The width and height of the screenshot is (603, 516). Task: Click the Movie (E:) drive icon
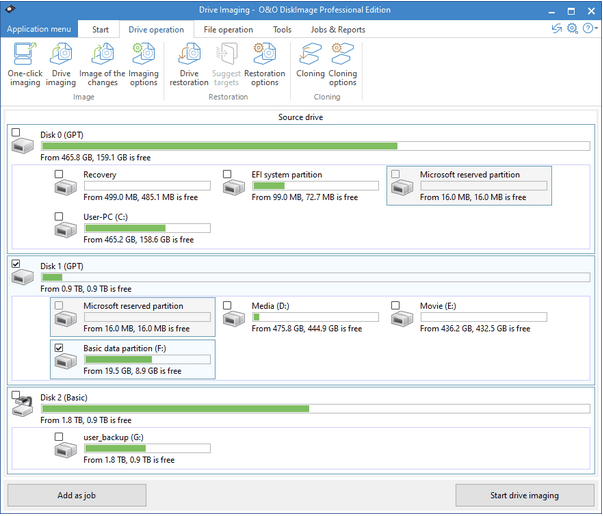pos(402,319)
